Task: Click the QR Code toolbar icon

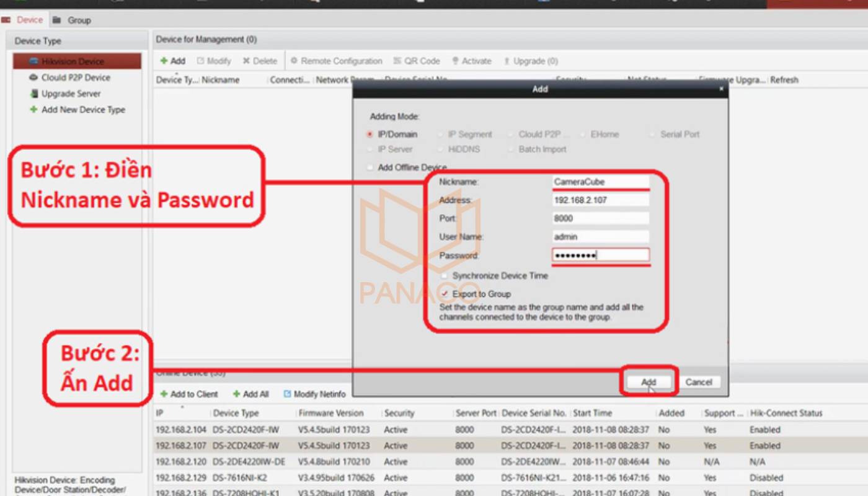Action: [397, 61]
